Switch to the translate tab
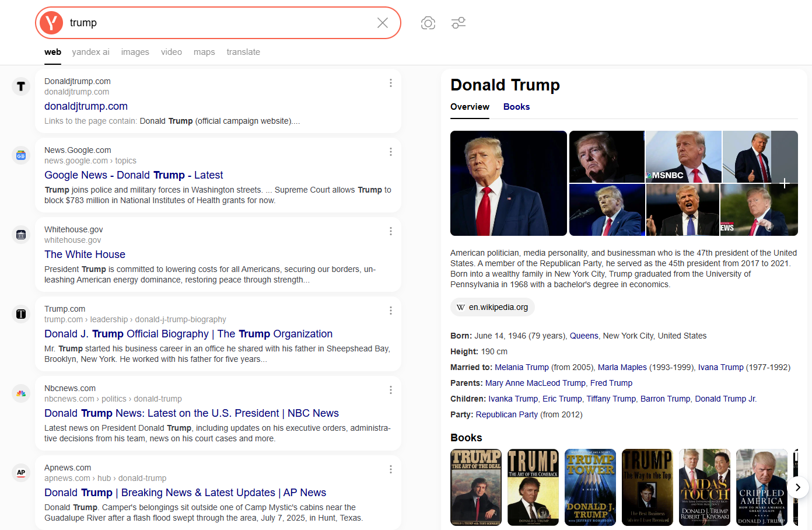 [243, 52]
